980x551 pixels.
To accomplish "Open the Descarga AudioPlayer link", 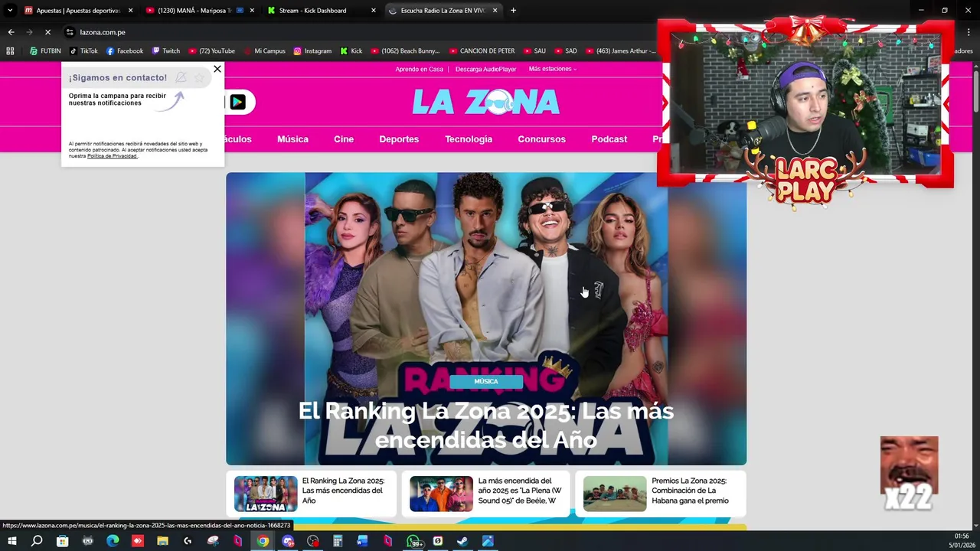I will tap(485, 69).
